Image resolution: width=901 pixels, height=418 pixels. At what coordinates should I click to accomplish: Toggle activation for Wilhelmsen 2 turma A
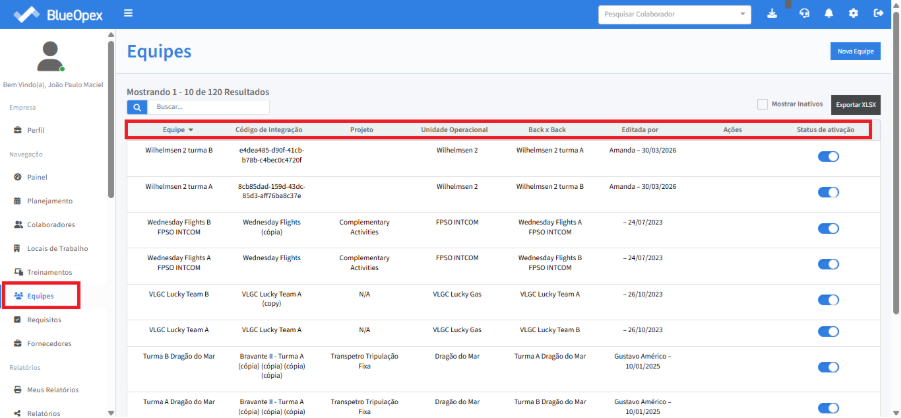click(828, 193)
